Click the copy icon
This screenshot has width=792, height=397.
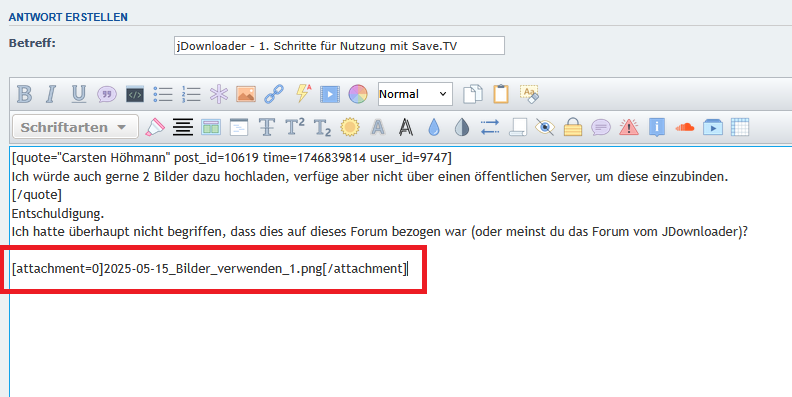pos(473,94)
